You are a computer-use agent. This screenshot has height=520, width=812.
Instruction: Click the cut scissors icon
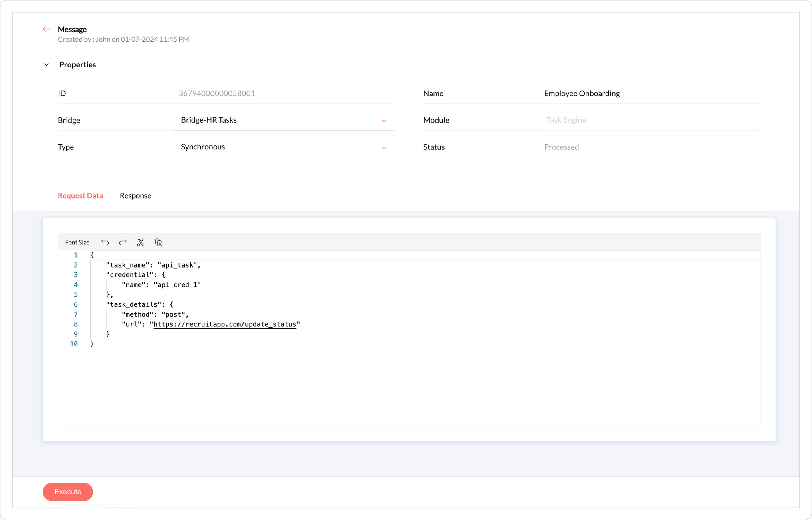[141, 242]
